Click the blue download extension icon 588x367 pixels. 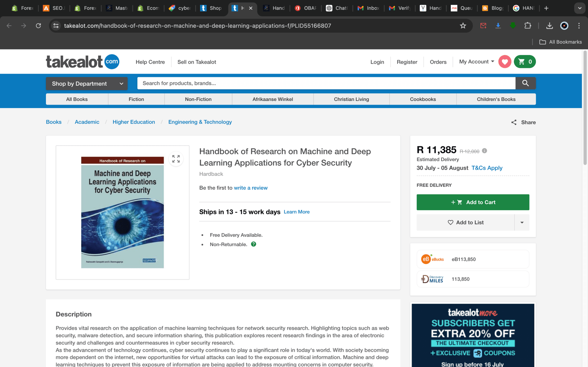tap(498, 26)
